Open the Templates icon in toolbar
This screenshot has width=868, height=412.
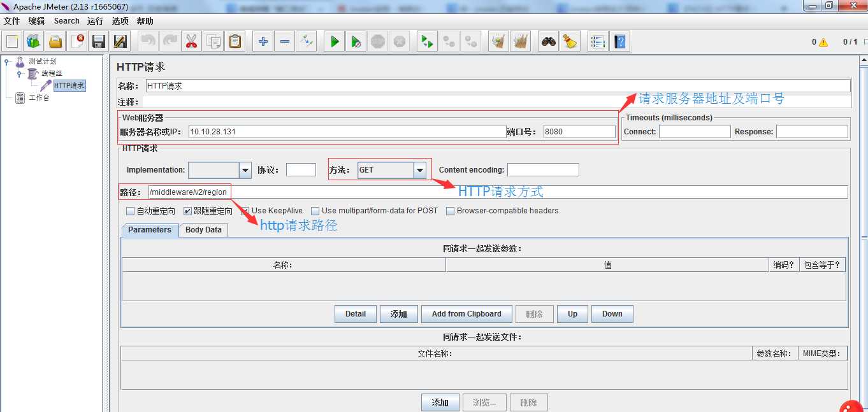(34, 41)
